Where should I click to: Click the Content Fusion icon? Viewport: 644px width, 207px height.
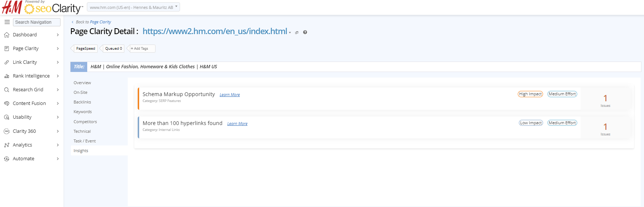tap(7, 103)
